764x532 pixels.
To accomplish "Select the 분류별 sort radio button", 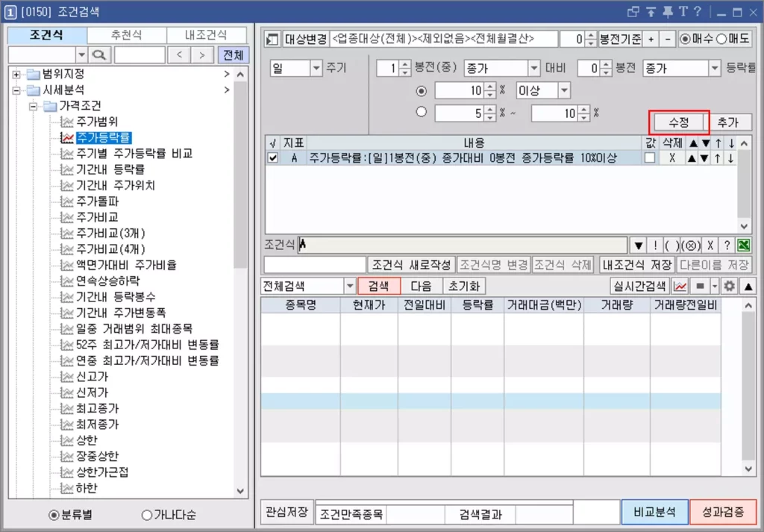I will pyautogui.click(x=54, y=515).
